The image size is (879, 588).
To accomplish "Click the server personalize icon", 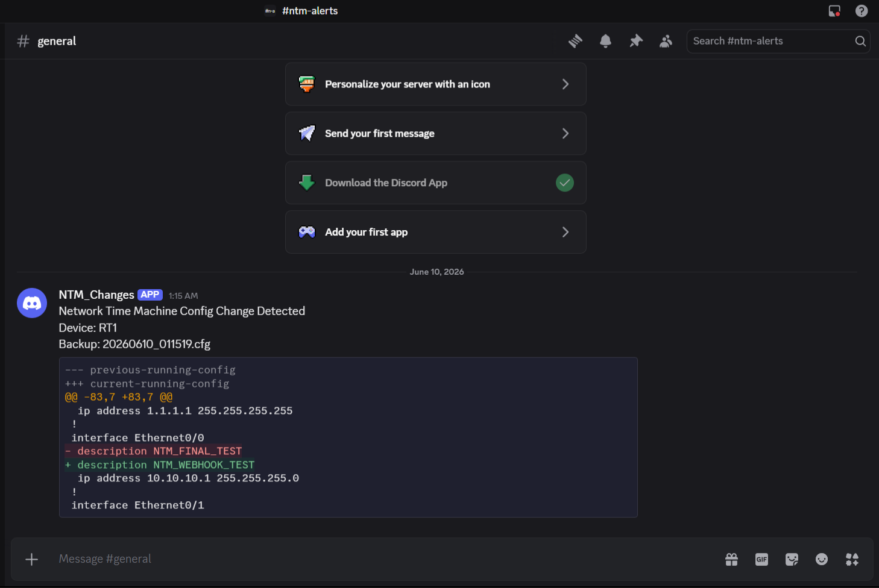I will pos(307,84).
